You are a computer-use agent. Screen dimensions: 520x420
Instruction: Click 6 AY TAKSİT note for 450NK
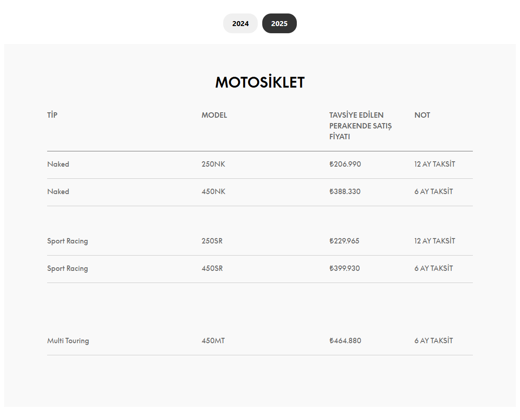434,192
